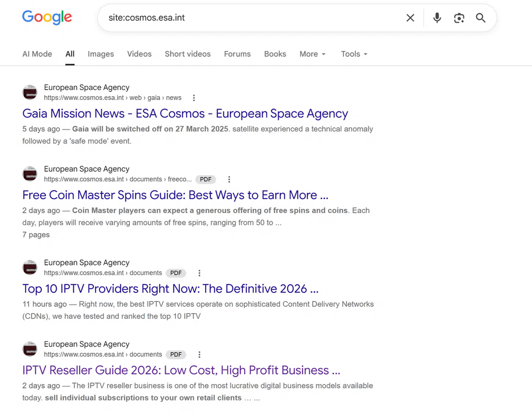The image size is (532, 412).
Task: Click the Google logo
Action: pos(47,17)
